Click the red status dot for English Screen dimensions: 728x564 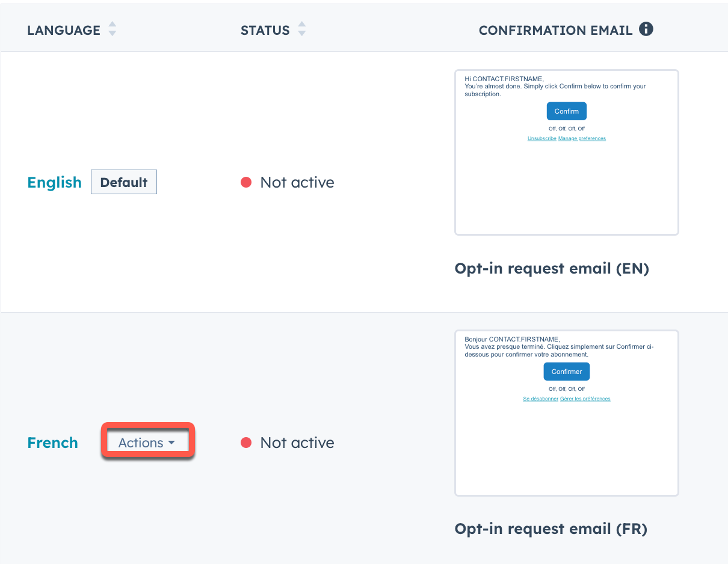[x=246, y=182]
